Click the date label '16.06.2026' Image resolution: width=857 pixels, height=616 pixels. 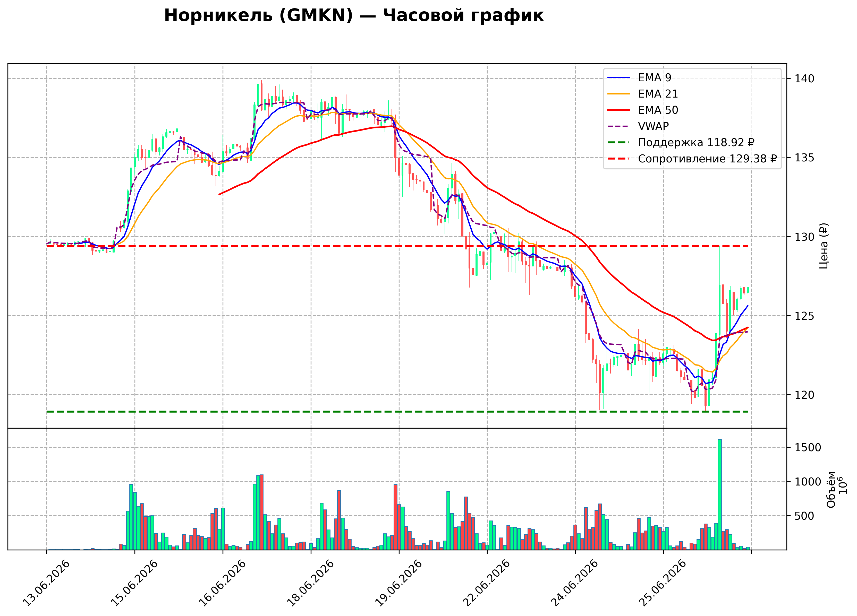coord(222,584)
